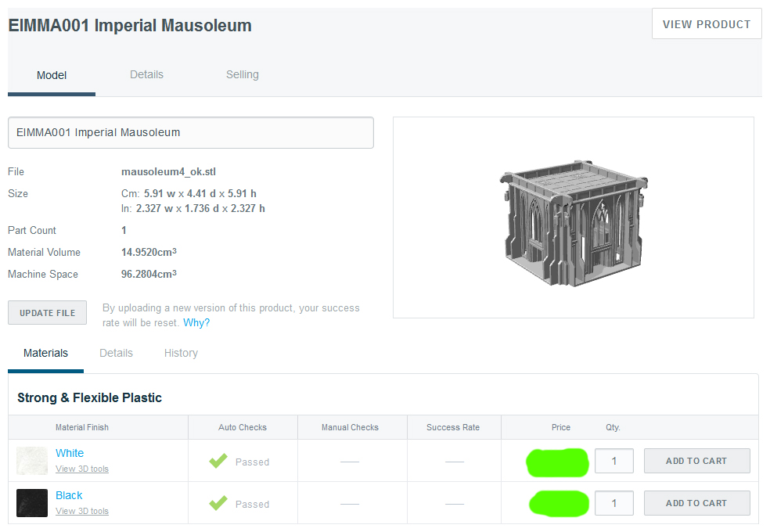Click the quantity field for White
Screen dimensions: 770x532
click(x=613, y=461)
